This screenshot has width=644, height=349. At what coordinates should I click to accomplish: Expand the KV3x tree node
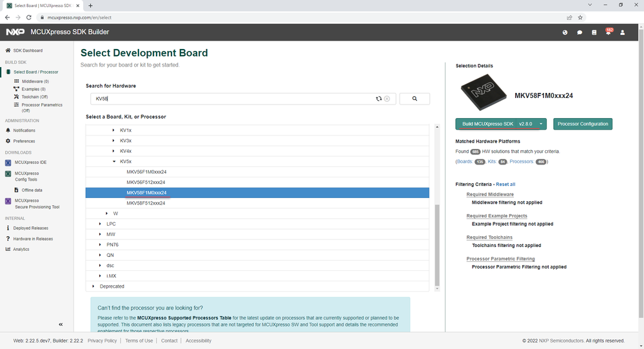tap(113, 141)
